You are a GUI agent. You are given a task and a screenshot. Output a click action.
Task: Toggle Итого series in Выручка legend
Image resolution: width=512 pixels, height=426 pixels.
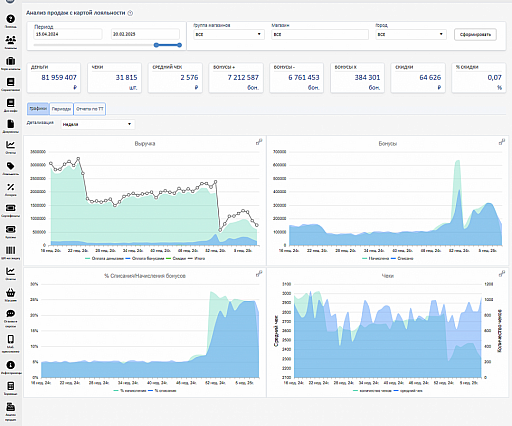(197, 258)
